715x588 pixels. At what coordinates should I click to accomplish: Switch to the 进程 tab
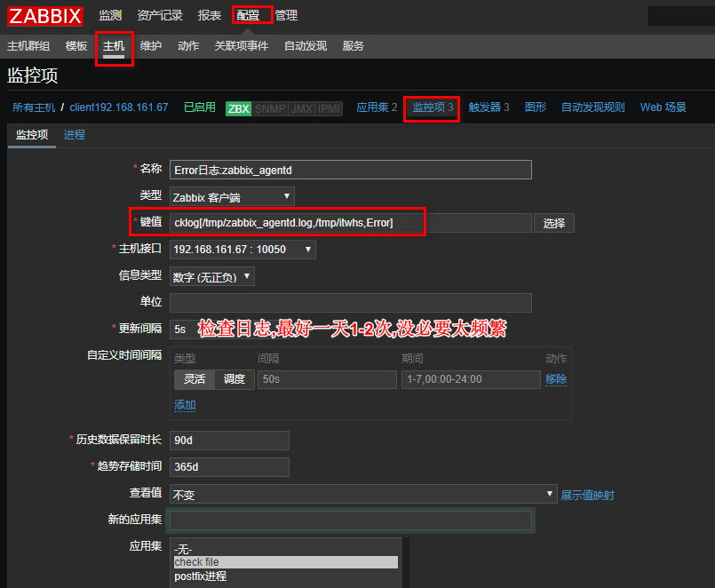click(75, 135)
